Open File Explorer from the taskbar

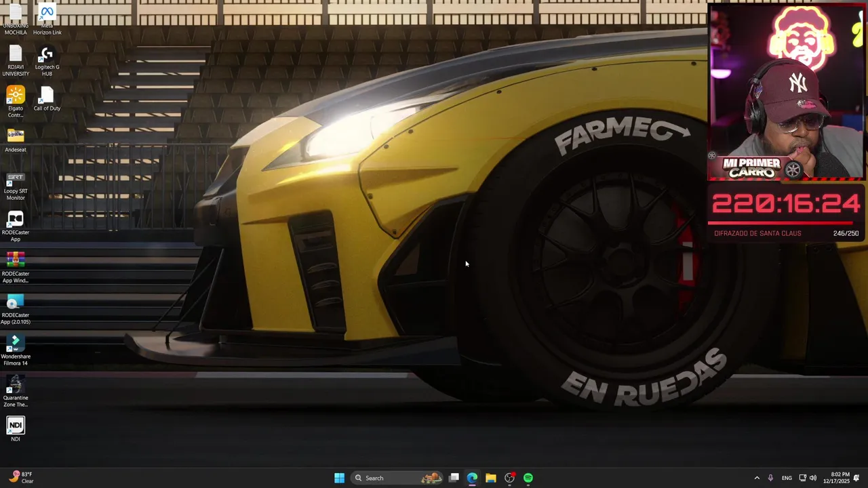pyautogui.click(x=490, y=478)
